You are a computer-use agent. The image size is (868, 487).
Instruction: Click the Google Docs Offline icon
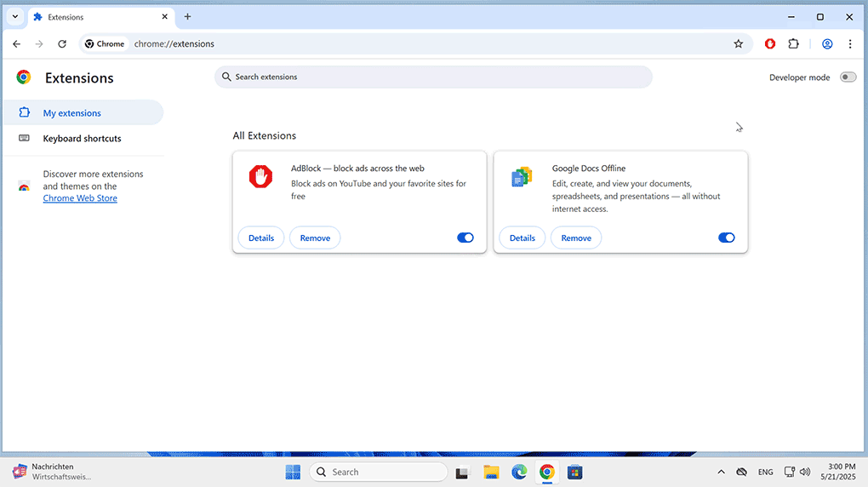(x=522, y=177)
